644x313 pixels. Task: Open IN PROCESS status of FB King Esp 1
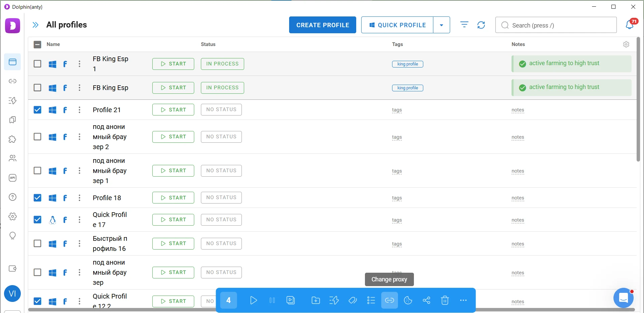point(222,64)
